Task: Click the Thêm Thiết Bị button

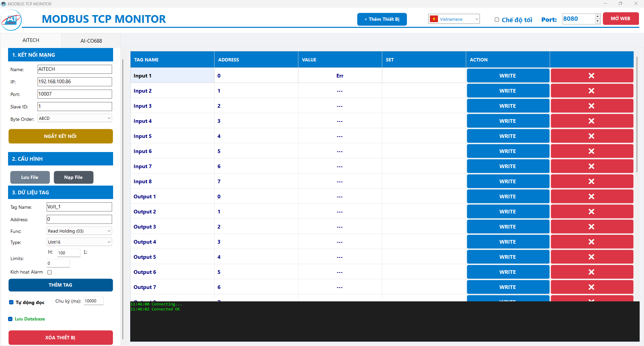Action: click(x=382, y=19)
